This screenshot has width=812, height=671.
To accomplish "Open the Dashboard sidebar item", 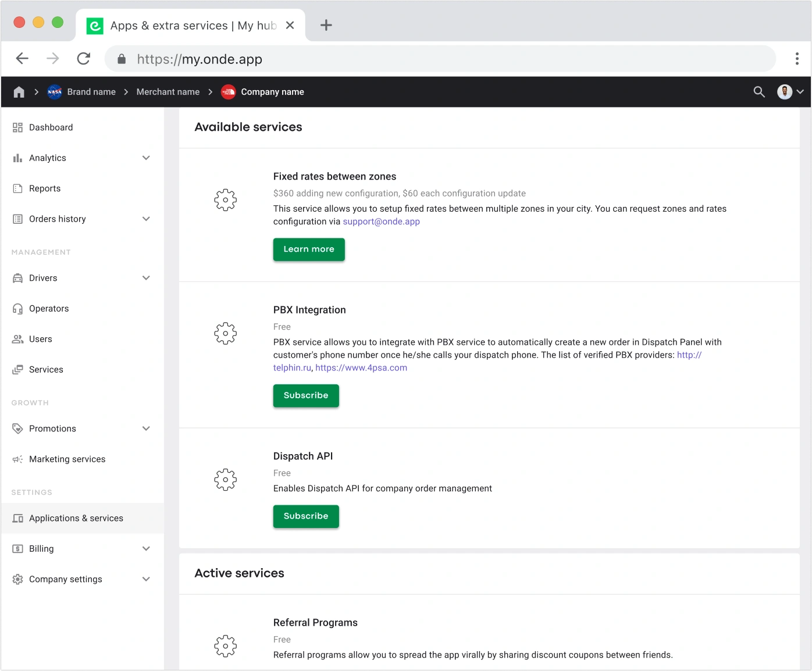I will pos(51,127).
